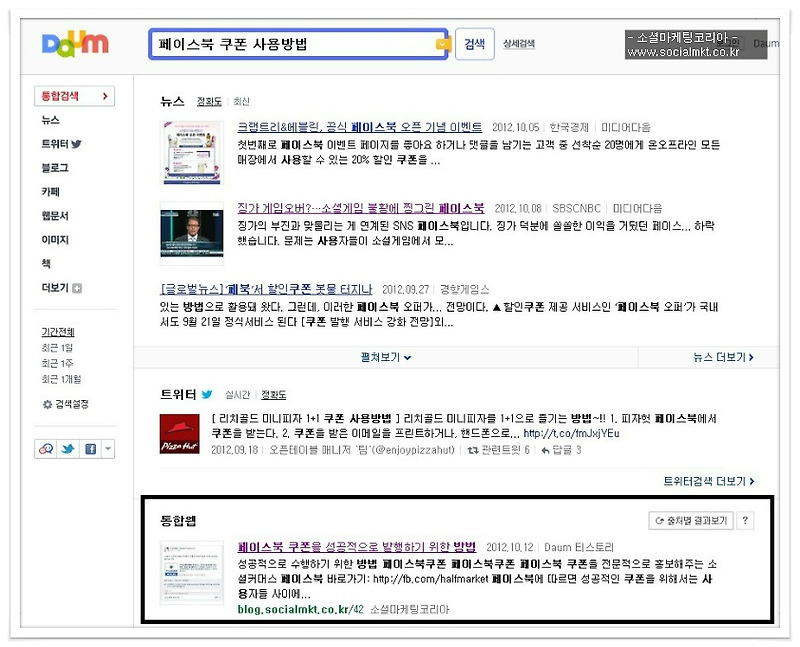Expand news results with 펼쳐보기
Image resolution: width=800 pixels, height=647 pixels.
[386, 357]
